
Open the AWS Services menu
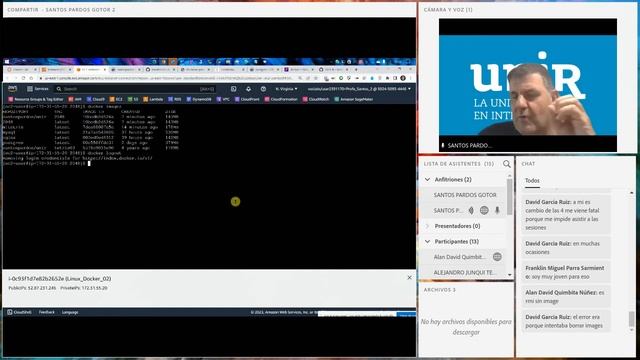(38, 89)
